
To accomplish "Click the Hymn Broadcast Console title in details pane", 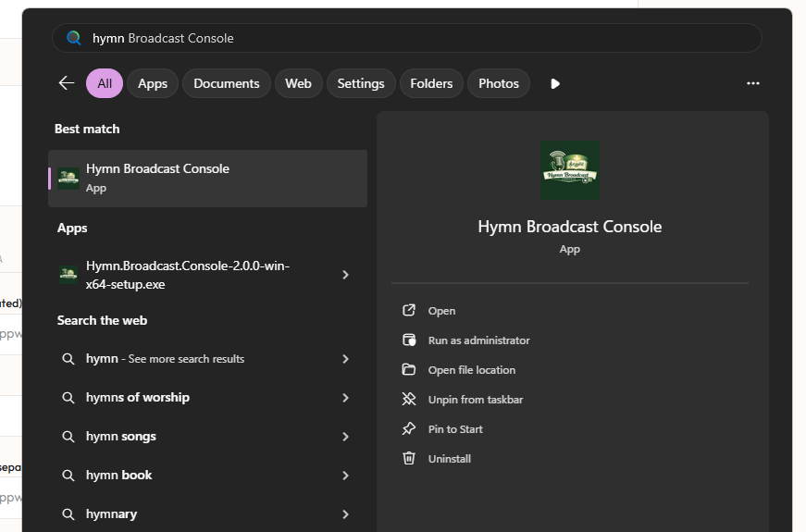I will click(569, 227).
